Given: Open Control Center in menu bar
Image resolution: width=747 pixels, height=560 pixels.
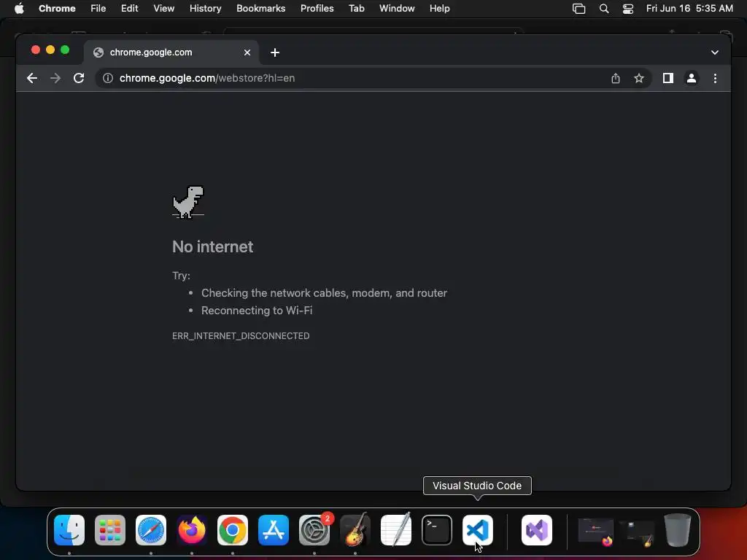Looking at the screenshot, I should [628, 9].
